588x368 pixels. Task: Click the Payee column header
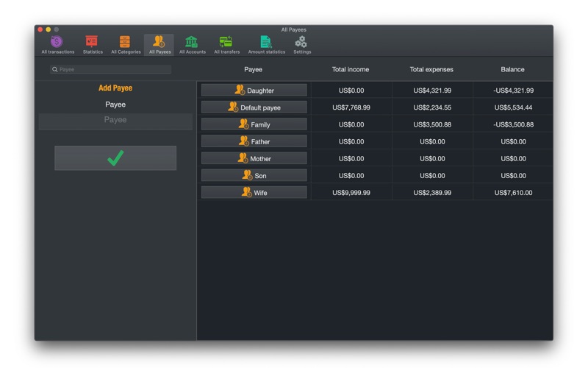point(253,69)
